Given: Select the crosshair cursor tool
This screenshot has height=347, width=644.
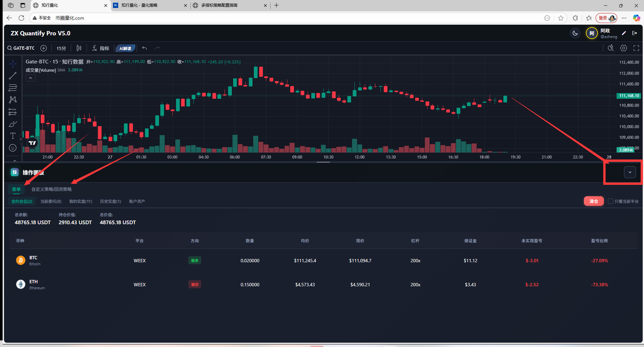Looking at the screenshot, I should point(13,63).
